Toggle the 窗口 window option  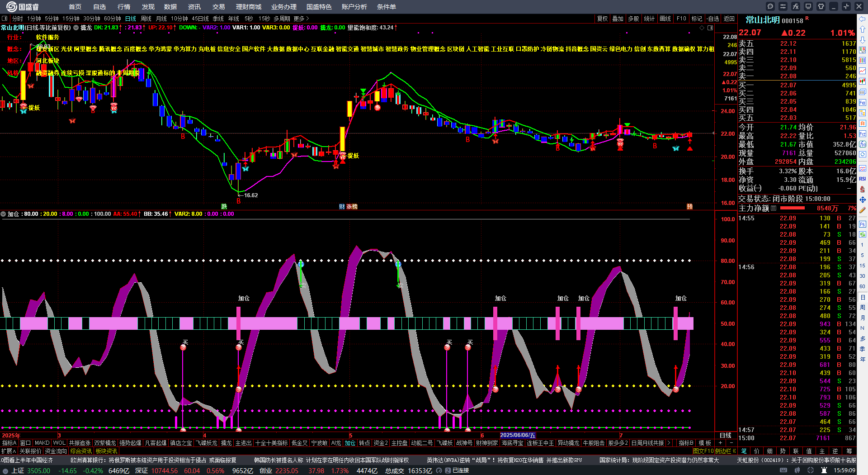click(25, 443)
